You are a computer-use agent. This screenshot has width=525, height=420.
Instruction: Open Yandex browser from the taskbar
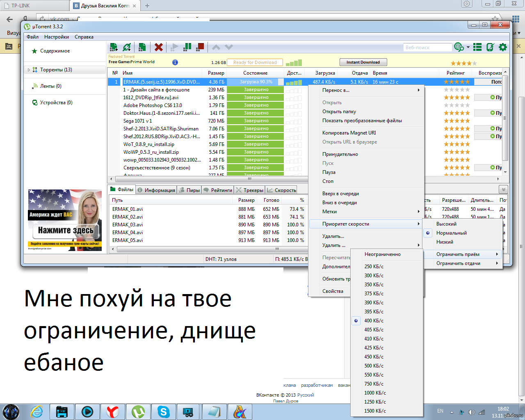click(x=112, y=411)
